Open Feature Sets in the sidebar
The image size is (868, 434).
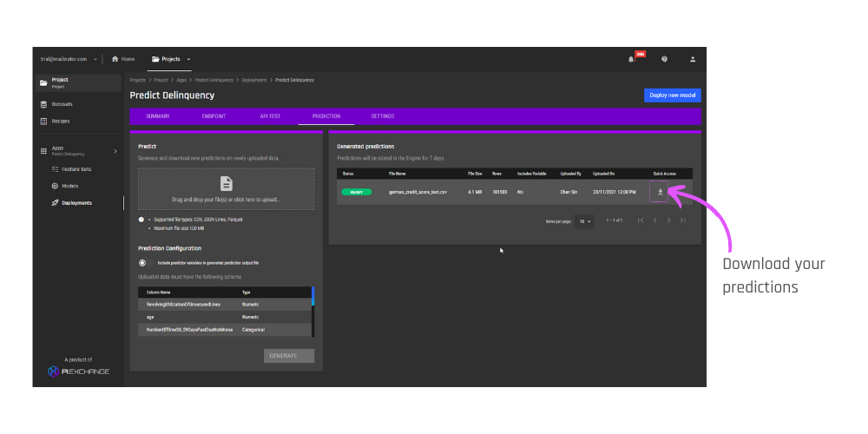78,169
